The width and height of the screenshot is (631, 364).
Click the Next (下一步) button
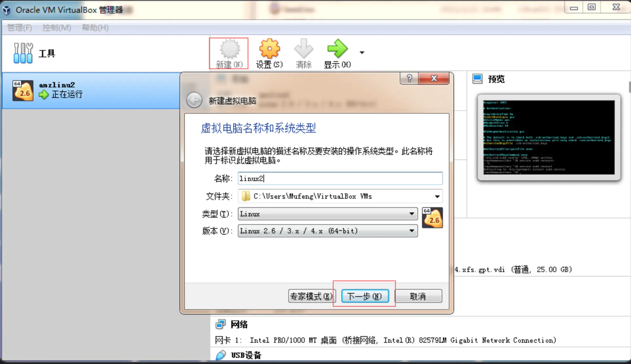point(365,296)
